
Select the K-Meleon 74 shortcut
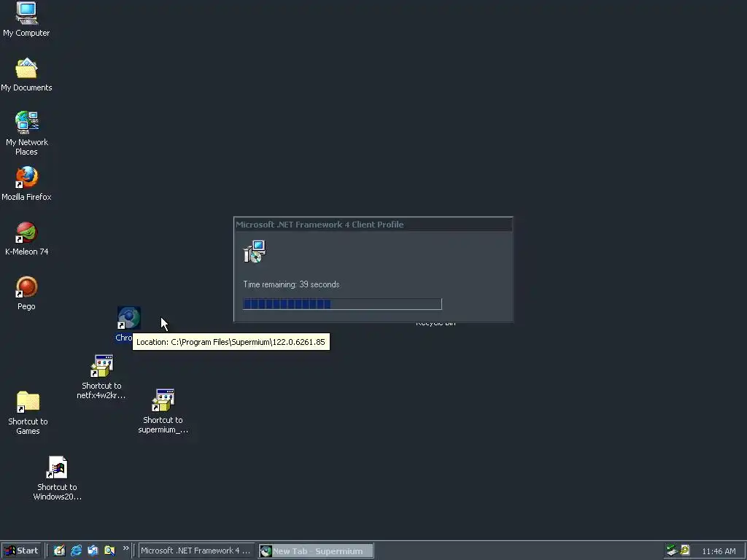click(26, 233)
